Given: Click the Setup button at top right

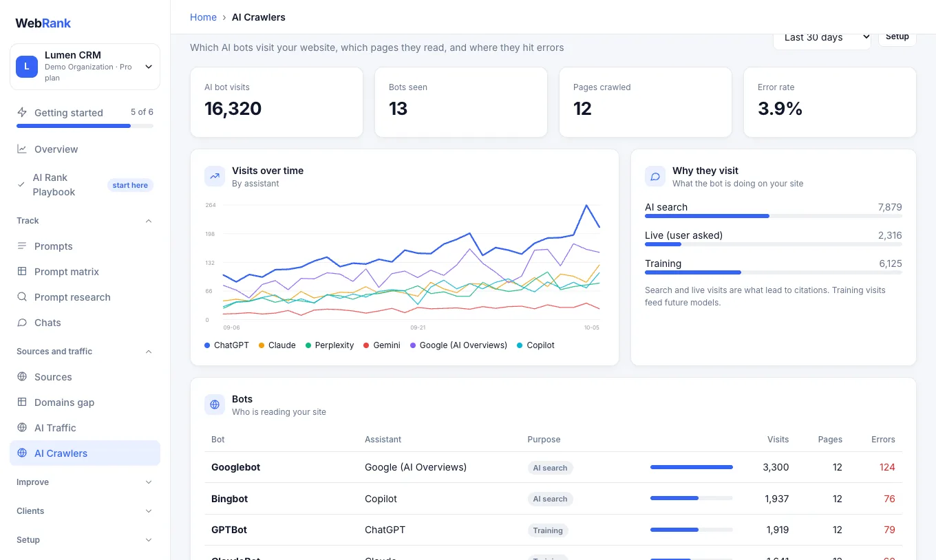Looking at the screenshot, I should (897, 37).
